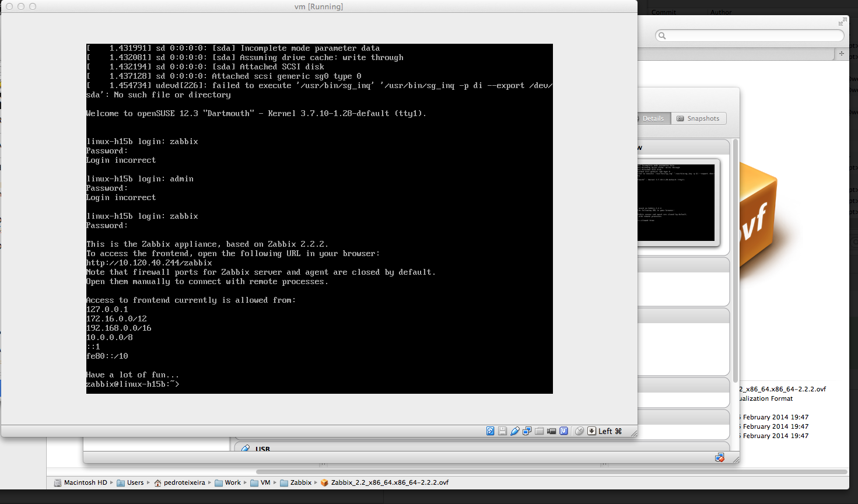Click the resize grip of vm window corner
858x504 pixels.
633,433
